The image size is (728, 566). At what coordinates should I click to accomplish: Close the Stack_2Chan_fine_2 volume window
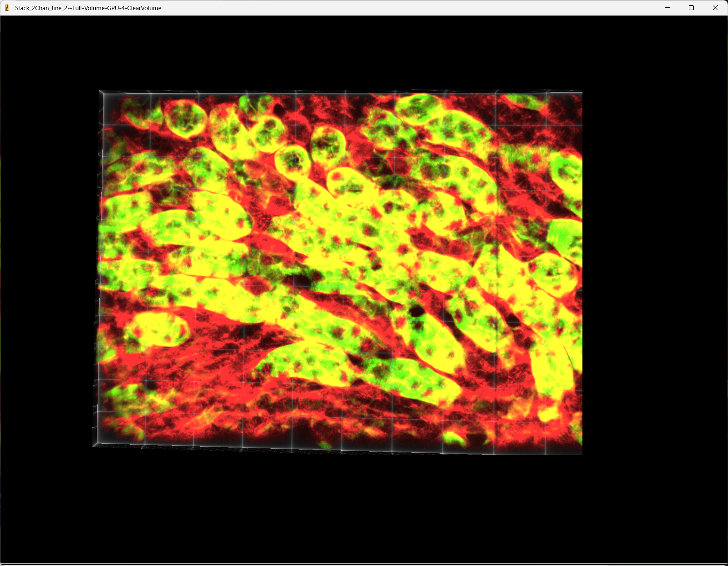pos(715,8)
